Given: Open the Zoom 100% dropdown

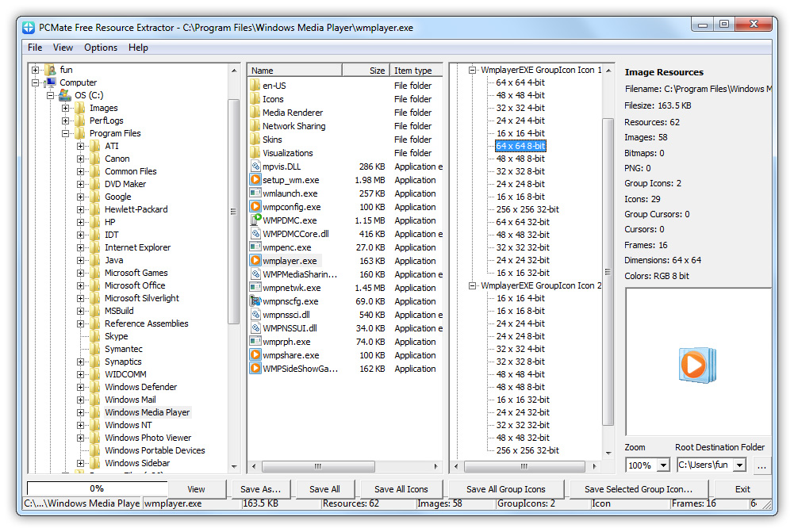Looking at the screenshot, I should [x=663, y=465].
